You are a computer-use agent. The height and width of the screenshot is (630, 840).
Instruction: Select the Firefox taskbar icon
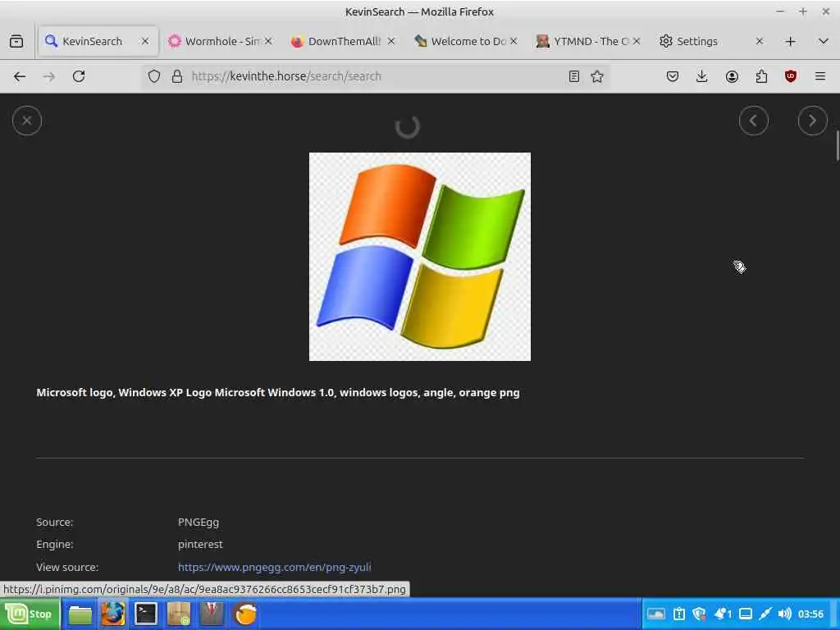[113, 614]
